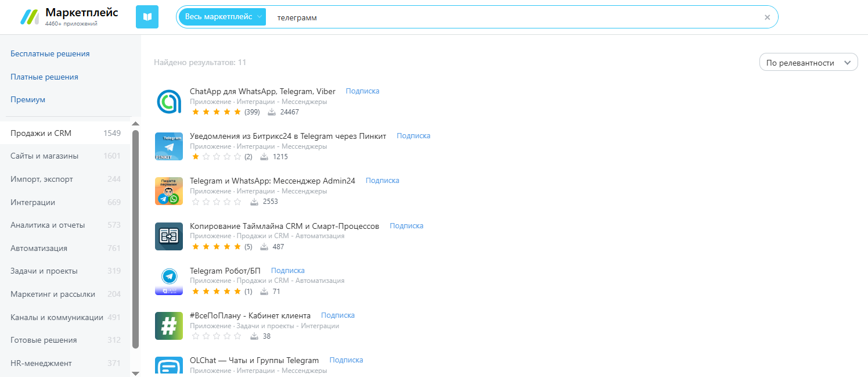Open the Admin24 messenger app icon

point(169,191)
